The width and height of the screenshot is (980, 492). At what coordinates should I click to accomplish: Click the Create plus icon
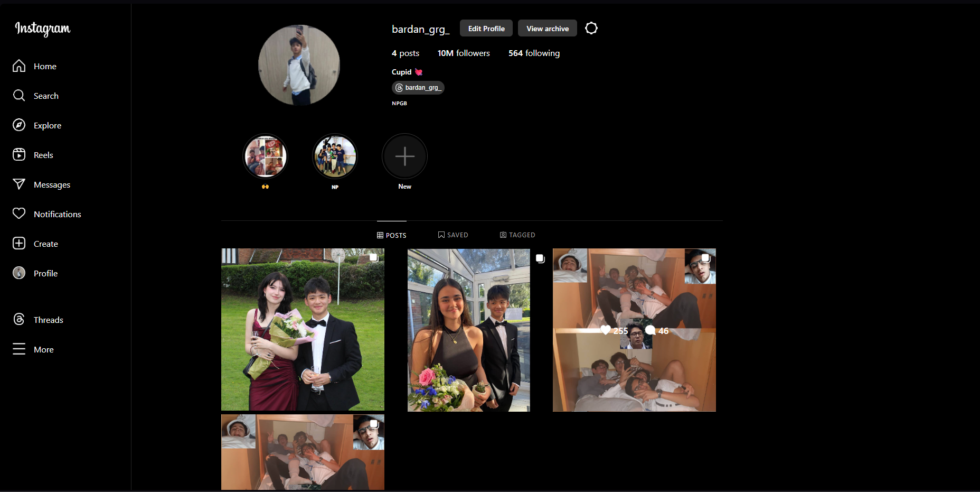(x=19, y=244)
